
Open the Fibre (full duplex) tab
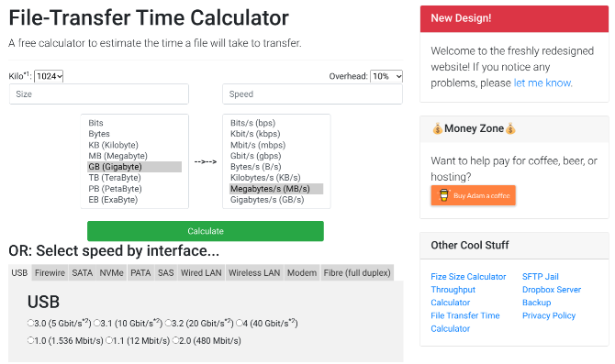tap(357, 272)
